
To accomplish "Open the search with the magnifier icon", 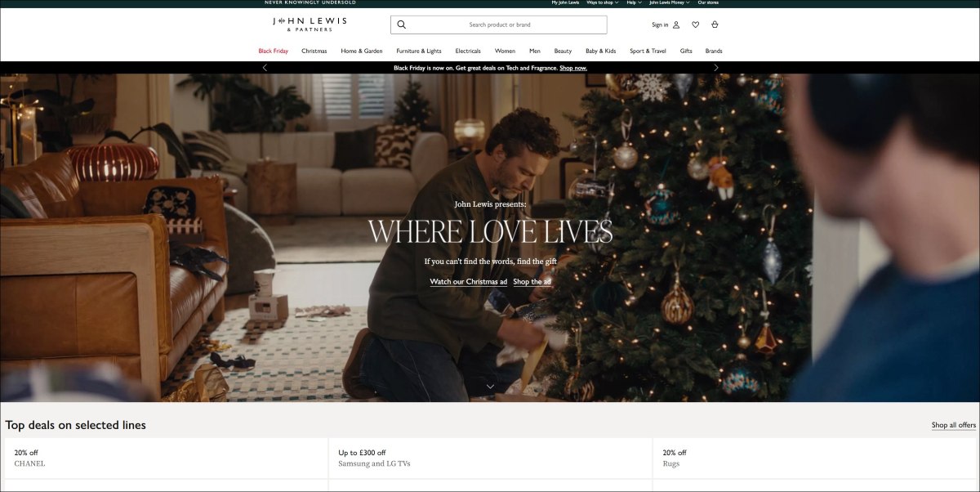I will pos(401,25).
